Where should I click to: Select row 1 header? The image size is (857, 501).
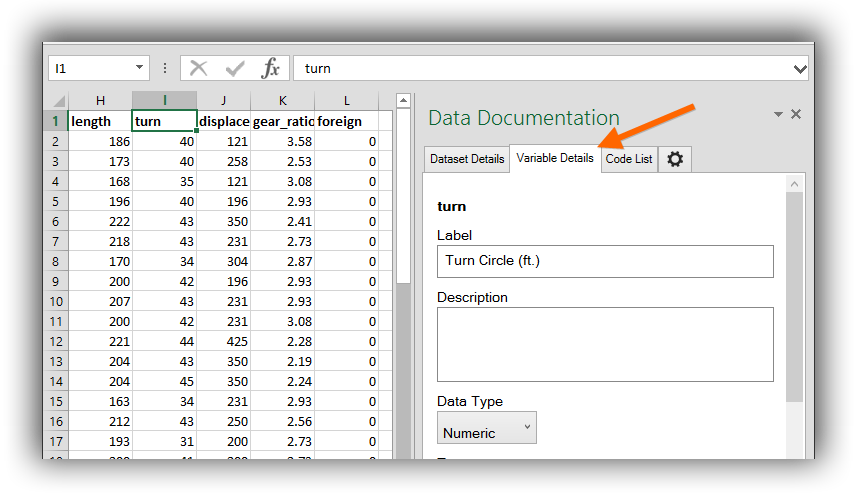[56, 121]
